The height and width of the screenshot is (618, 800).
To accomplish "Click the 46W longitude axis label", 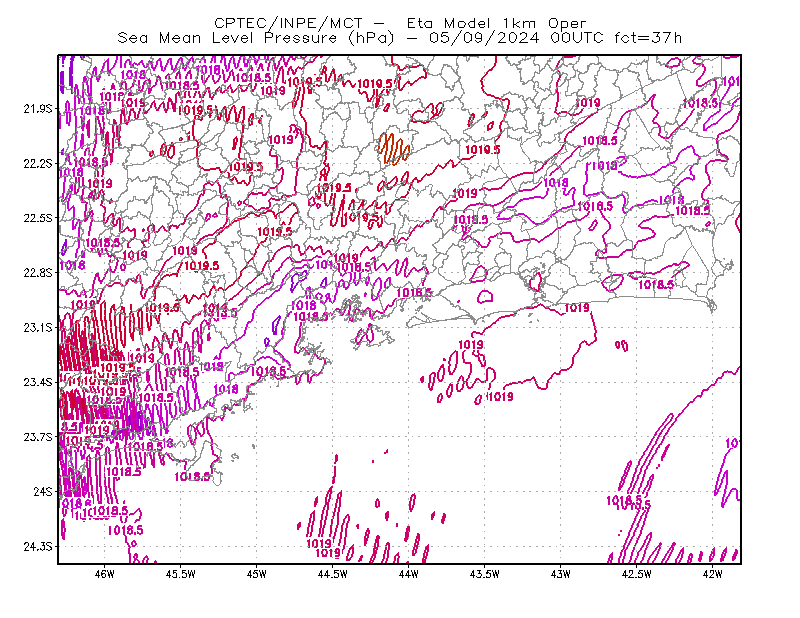I will point(105,574).
